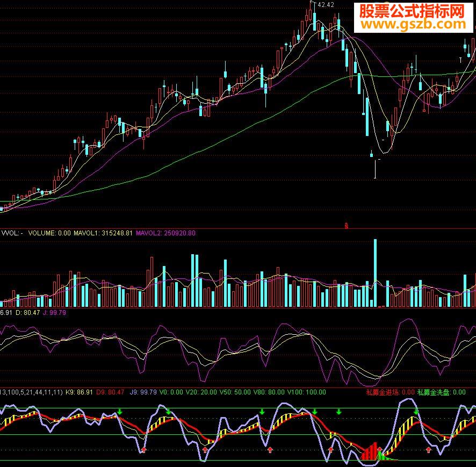Screen dimensions: 476x467
Task: Click the indicator parameters 13,100,5,21,44,11,11 text
Action: 31,392
